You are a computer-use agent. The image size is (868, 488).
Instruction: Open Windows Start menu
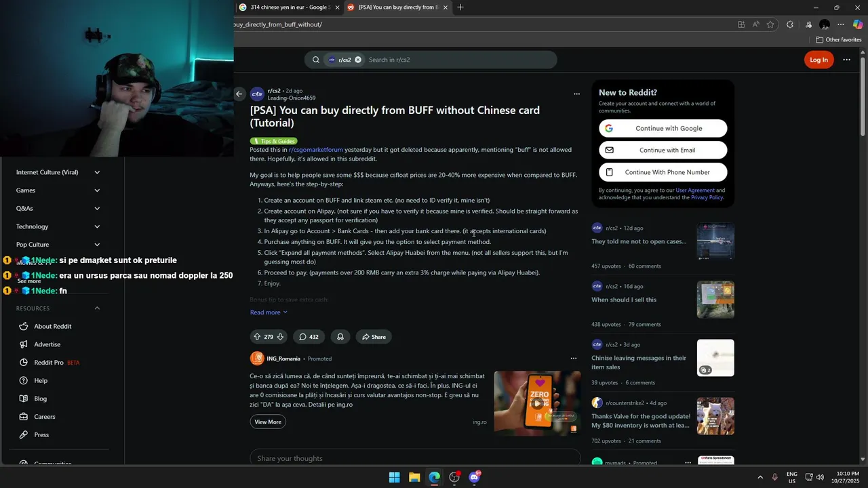394,477
